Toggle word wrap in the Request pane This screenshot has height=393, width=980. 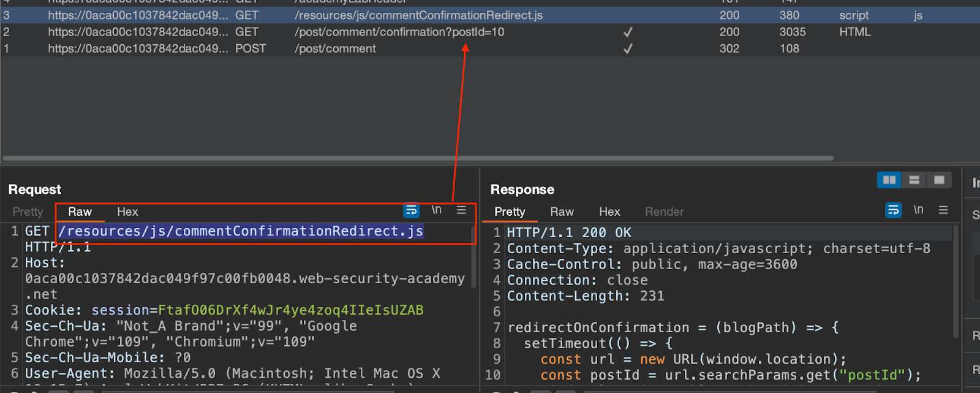pyautogui.click(x=411, y=210)
